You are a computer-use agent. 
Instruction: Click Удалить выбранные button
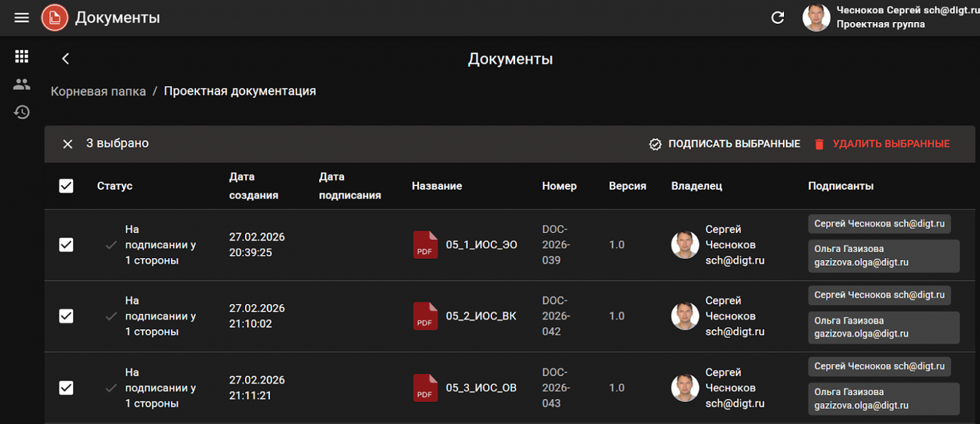click(x=882, y=144)
